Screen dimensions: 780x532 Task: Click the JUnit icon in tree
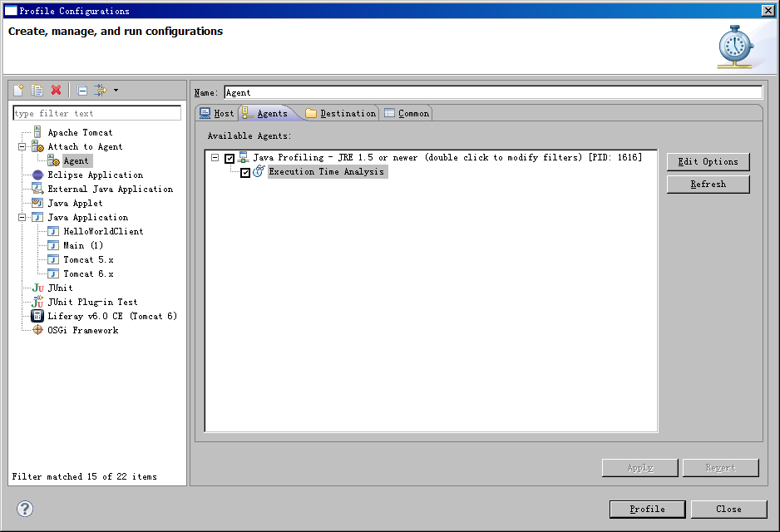37,288
